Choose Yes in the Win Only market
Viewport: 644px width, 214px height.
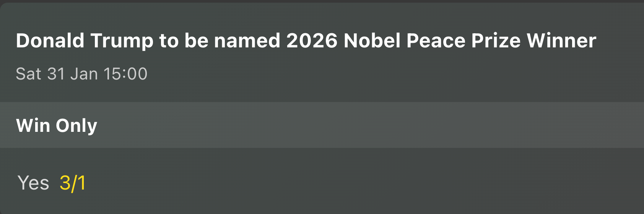click(x=33, y=183)
